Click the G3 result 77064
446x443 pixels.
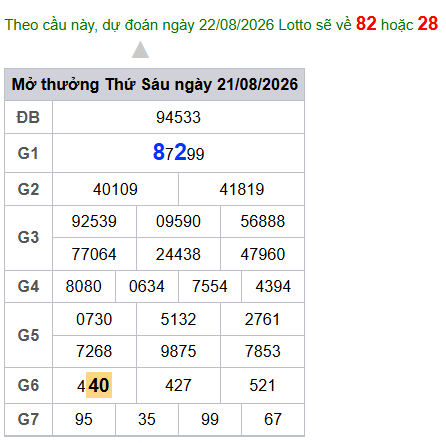(x=94, y=254)
